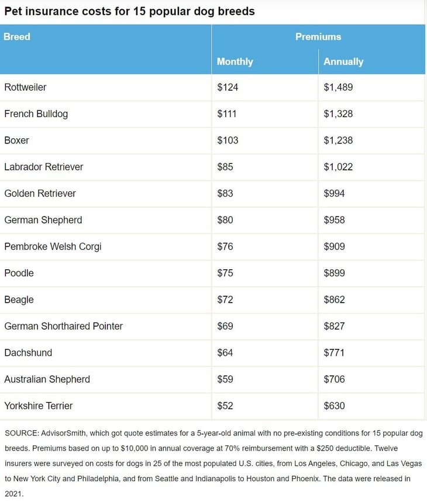Select Dachshund's $771 annual cell
The width and height of the screenshot is (427, 504).
(333, 352)
